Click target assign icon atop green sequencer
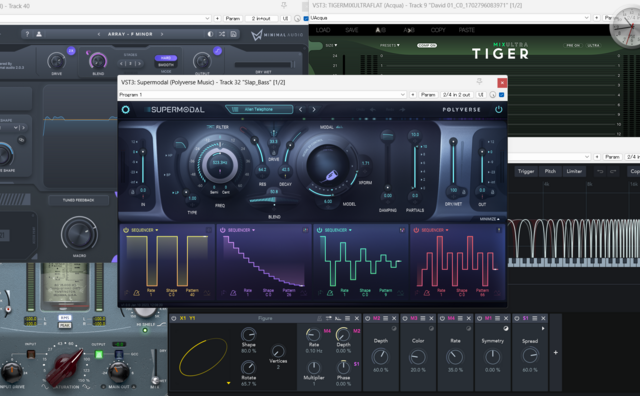Viewport: 640px width, 396px height. point(402,230)
